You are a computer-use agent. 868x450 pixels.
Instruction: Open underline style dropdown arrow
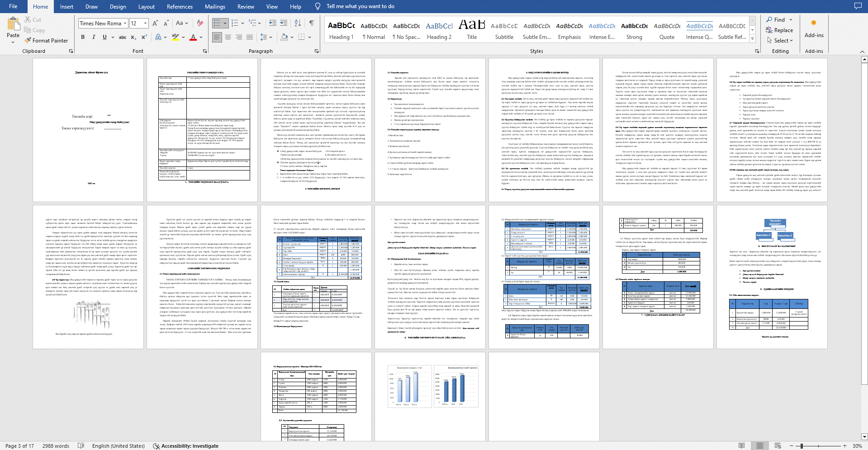pos(112,37)
